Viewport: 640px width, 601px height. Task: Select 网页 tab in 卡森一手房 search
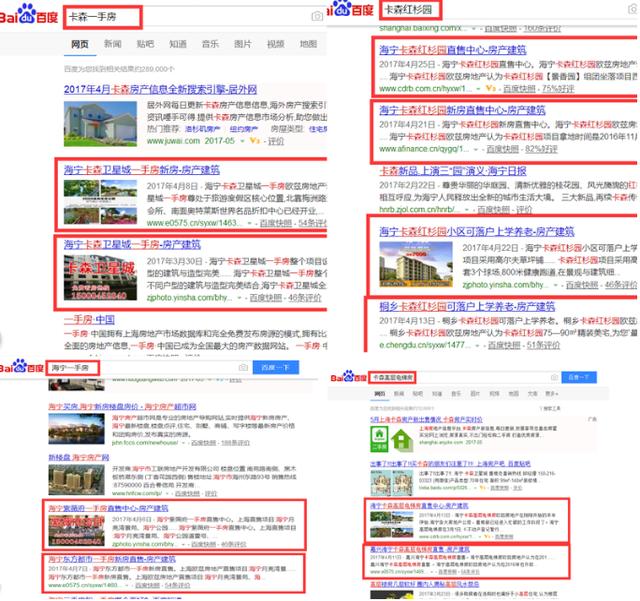click(80, 44)
